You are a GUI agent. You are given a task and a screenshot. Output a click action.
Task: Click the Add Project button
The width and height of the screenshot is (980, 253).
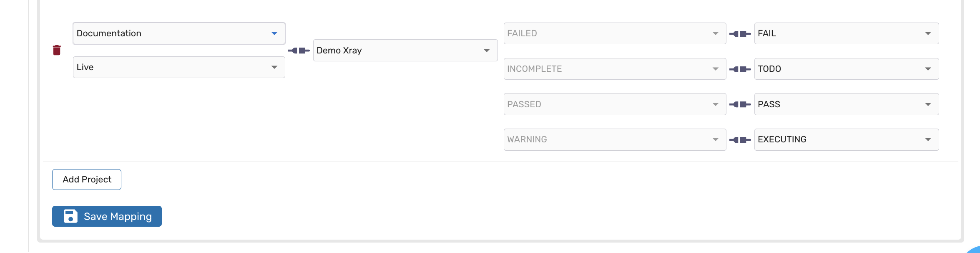pyautogui.click(x=87, y=180)
